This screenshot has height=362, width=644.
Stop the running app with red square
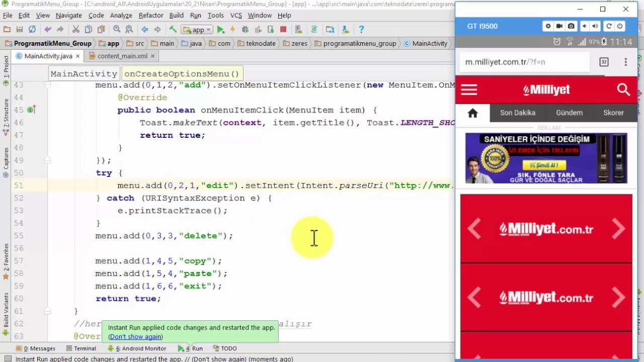coord(283,30)
